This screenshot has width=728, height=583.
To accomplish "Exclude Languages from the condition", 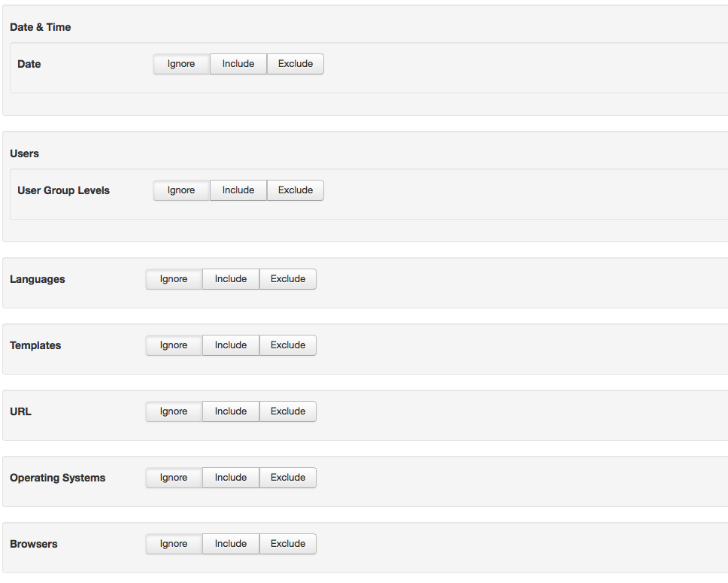I will [x=288, y=279].
